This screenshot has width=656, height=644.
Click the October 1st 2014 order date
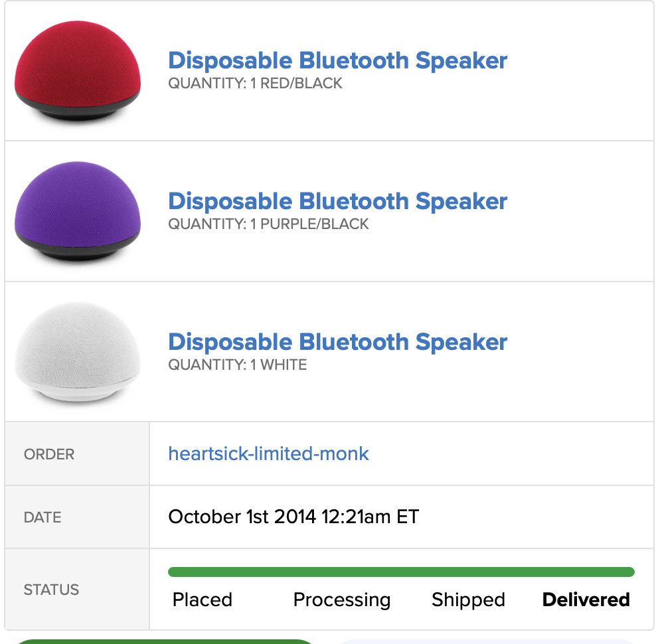point(293,517)
